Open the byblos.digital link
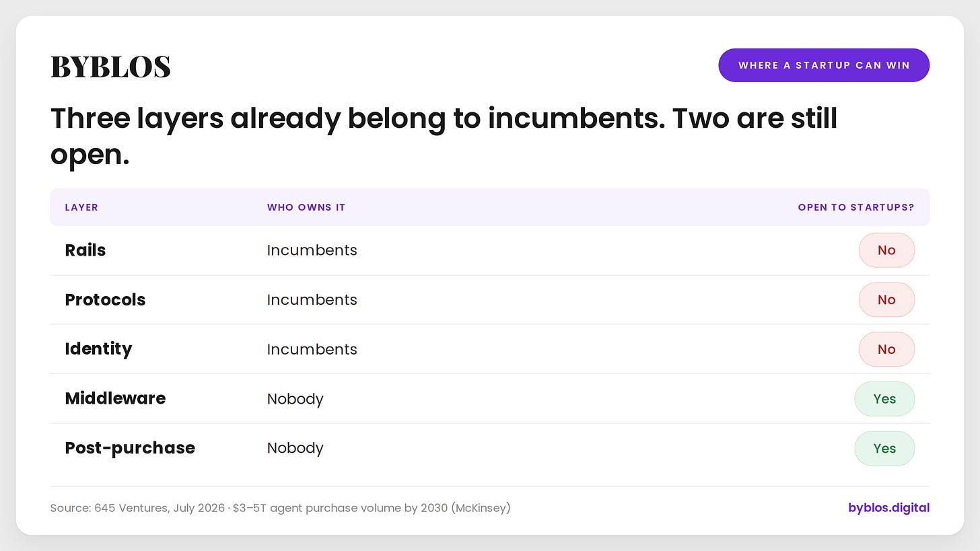980x551 pixels. (888, 508)
